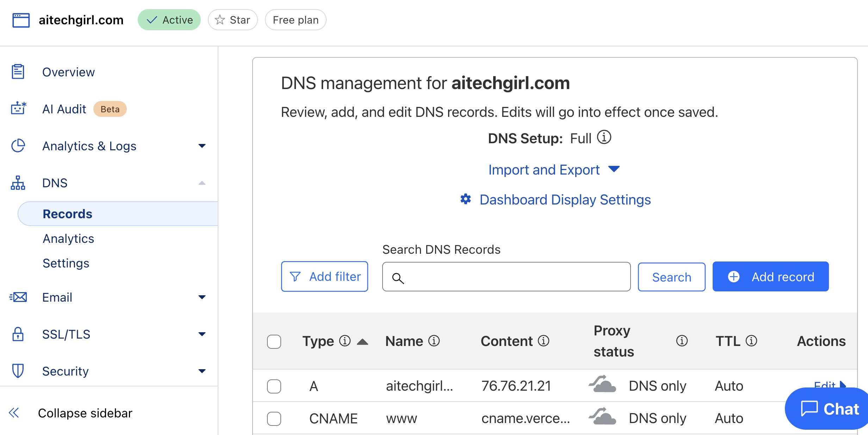Click the checkmark icon in Active badge
The image size is (868, 435).
[x=152, y=20]
